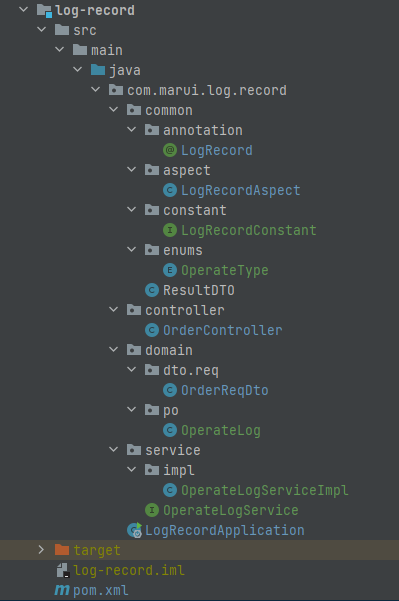Viewport: 399px width, 601px height.
Task: Collapse the common package
Action: coord(114,110)
